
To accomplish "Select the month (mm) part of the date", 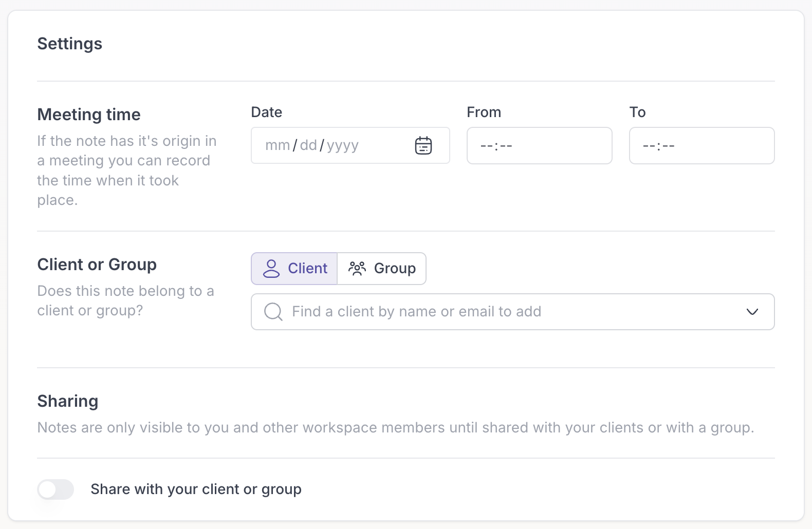I will (278, 146).
